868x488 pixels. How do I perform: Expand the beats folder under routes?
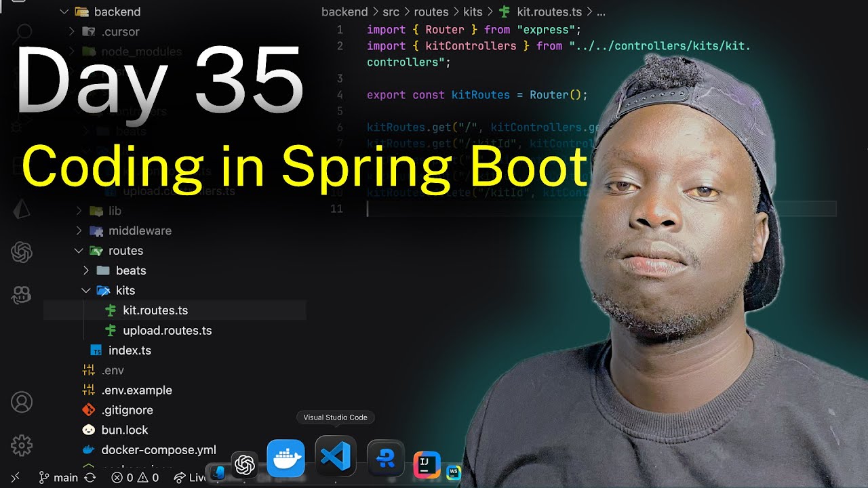pos(86,270)
